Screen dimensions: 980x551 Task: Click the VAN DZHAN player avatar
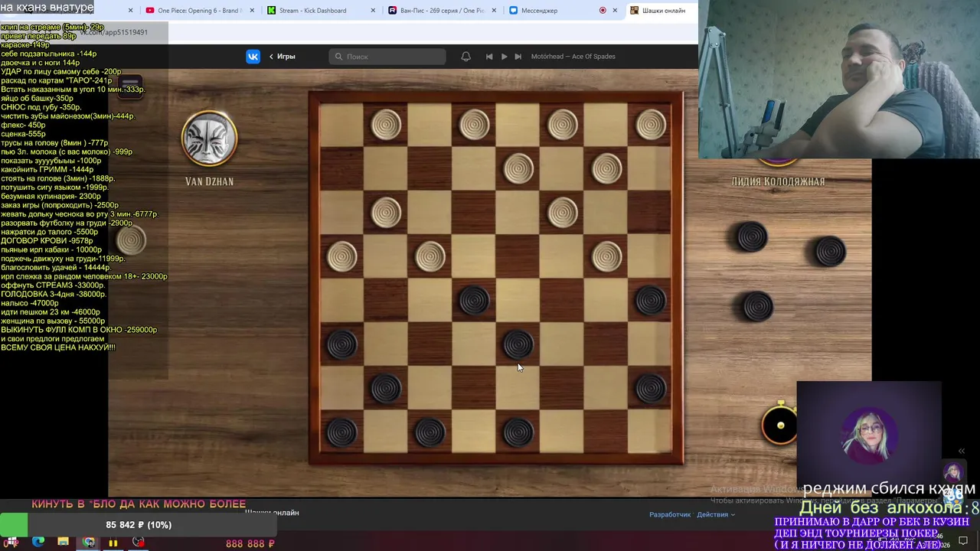[209, 139]
